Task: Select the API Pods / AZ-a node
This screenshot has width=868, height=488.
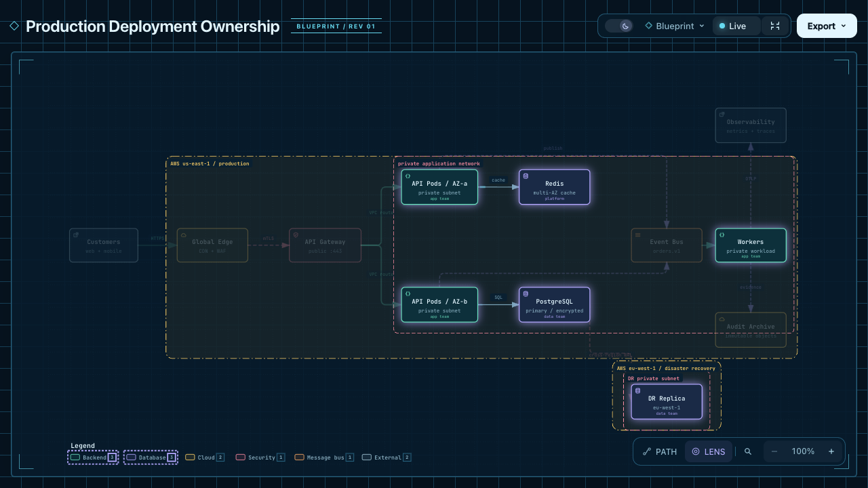Action: (x=439, y=187)
